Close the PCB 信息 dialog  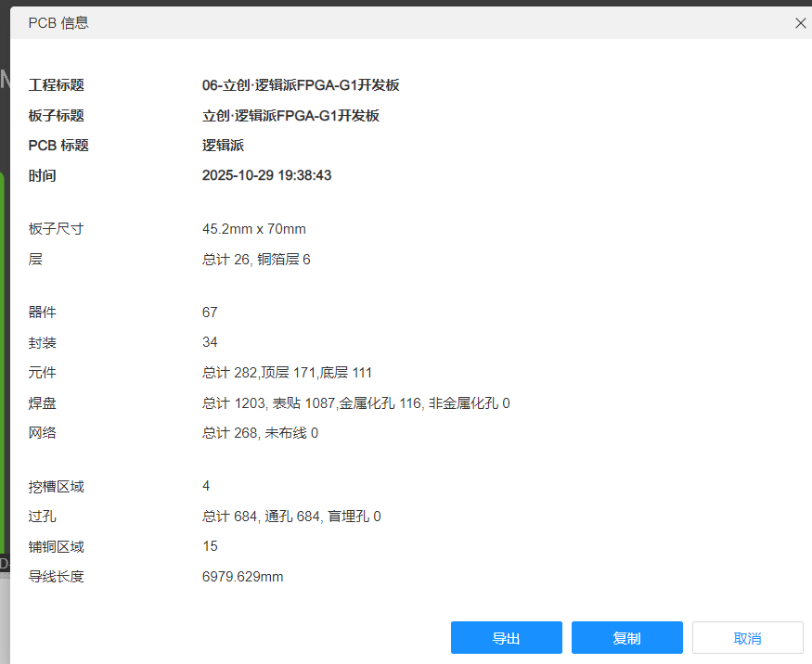[801, 23]
